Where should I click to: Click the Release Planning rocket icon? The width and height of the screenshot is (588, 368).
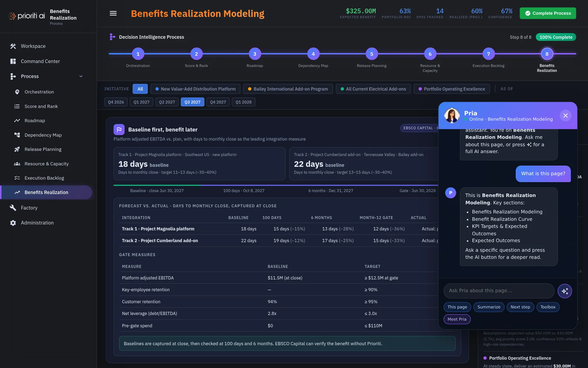17,149
